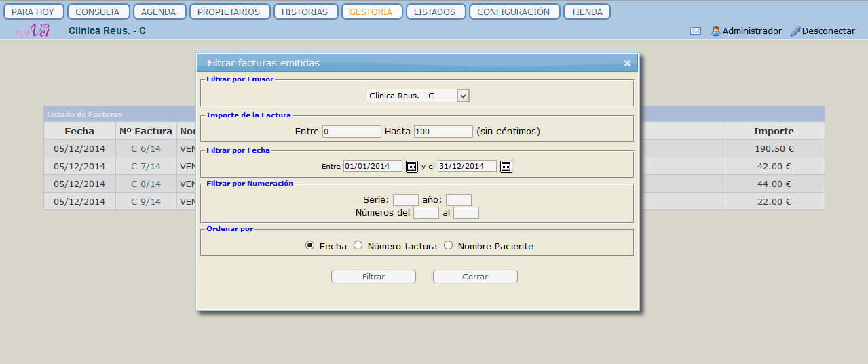Focus the año input field
Screen dimensions: 868x364
(459, 200)
